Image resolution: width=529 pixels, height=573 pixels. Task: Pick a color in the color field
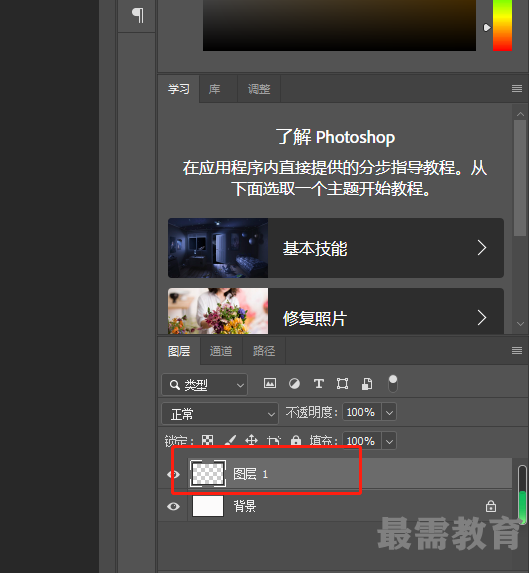(339, 25)
